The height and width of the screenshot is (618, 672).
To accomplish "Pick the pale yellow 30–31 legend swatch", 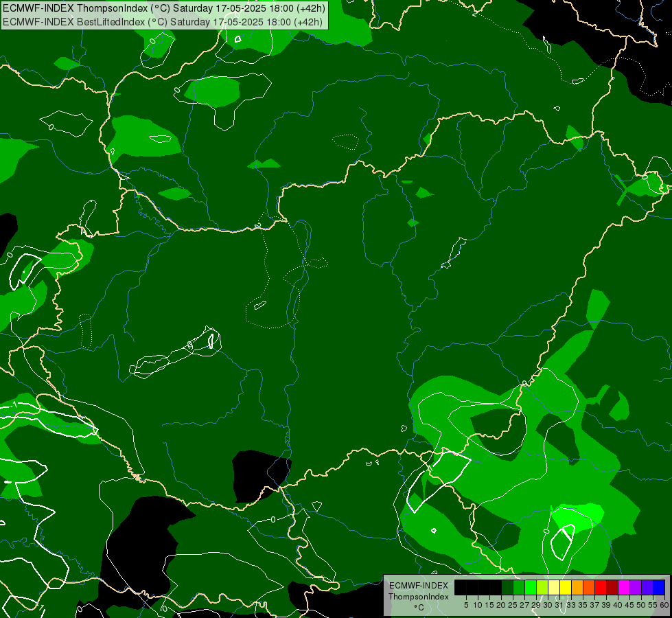I will 554,587.
